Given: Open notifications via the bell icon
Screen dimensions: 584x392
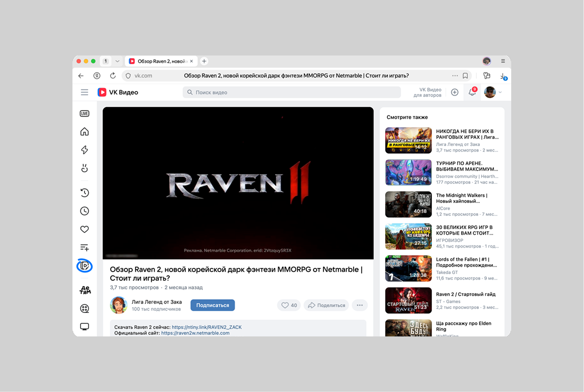Looking at the screenshot, I should pyautogui.click(x=472, y=92).
